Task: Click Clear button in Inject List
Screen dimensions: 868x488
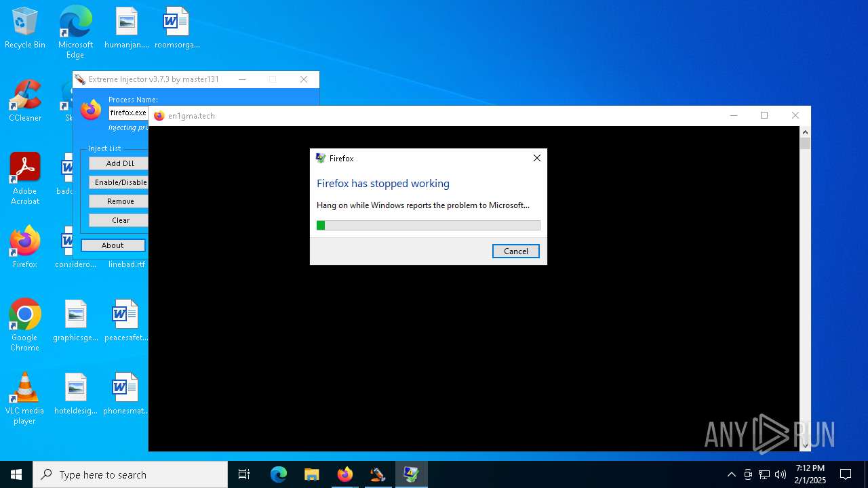Action: 120,220
